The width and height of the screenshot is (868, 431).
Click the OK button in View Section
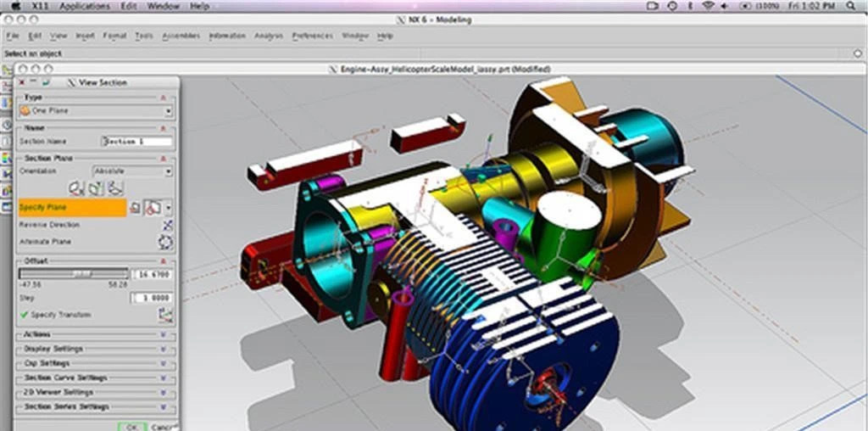[131, 427]
